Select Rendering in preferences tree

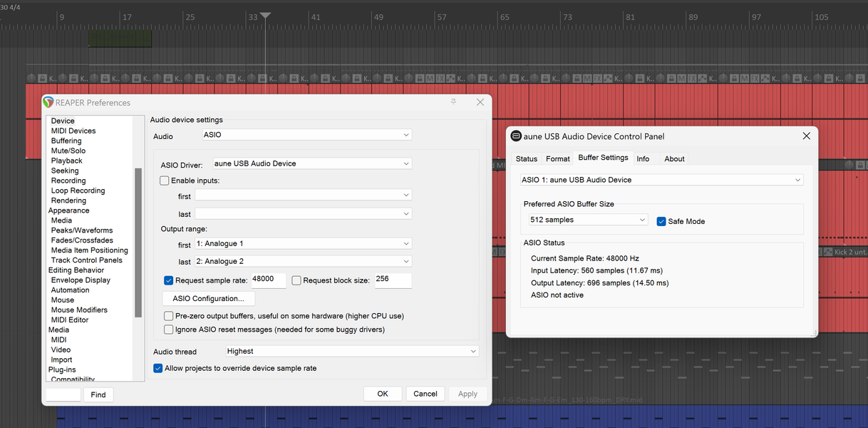68,201
